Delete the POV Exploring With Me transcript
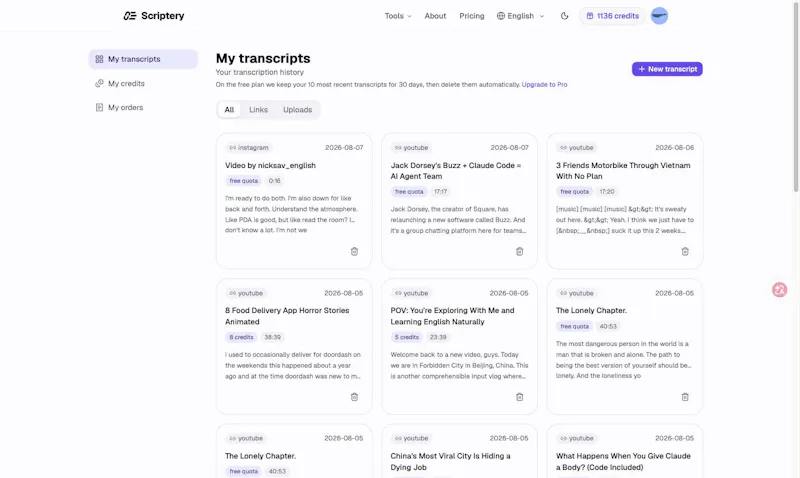The image size is (800, 478). click(519, 397)
